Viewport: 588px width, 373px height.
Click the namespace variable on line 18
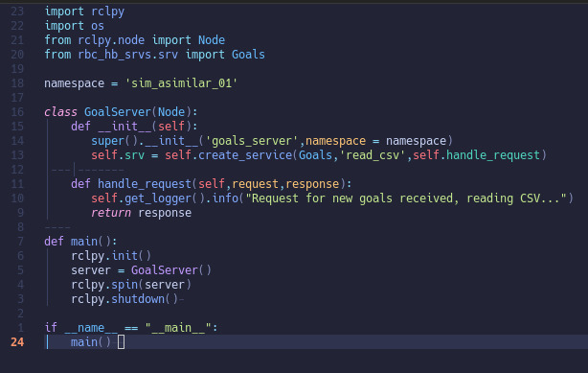click(75, 83)
